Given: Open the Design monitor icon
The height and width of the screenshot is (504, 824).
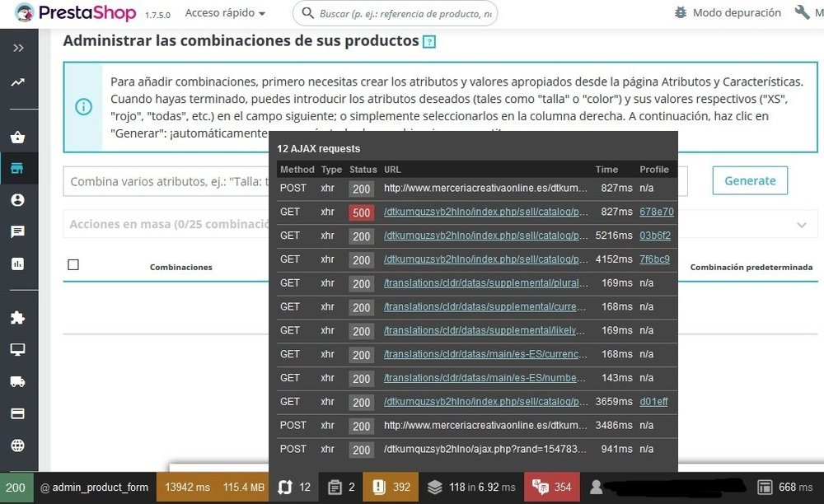Looking at the screenshot, I should click(x=18, y=349).
